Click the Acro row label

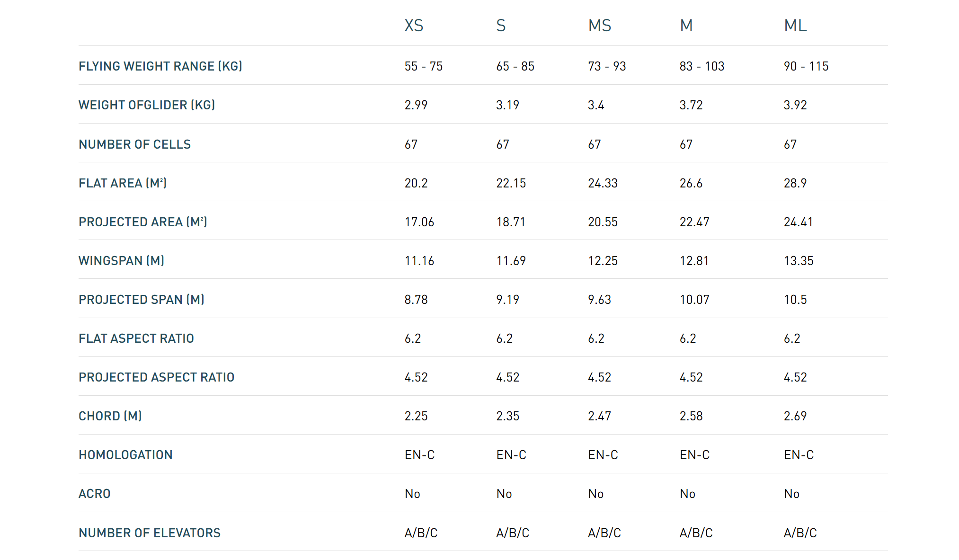click(x=94, y=494)
